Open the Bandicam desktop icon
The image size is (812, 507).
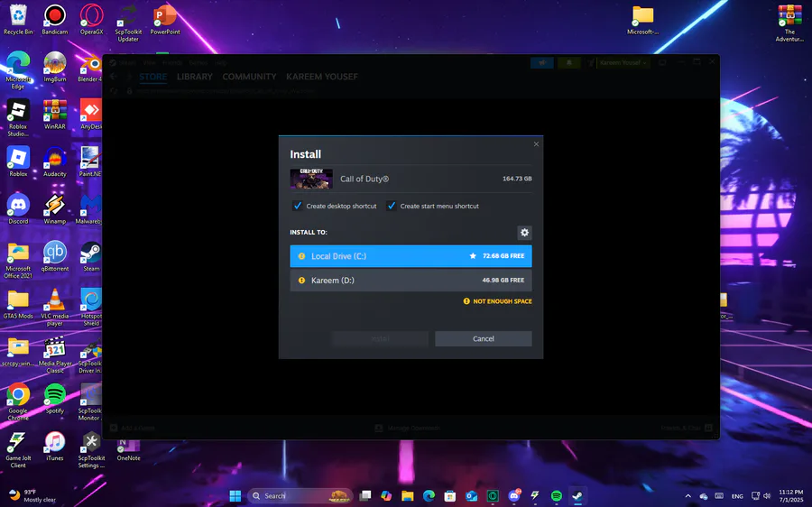(x=55, y=20)
